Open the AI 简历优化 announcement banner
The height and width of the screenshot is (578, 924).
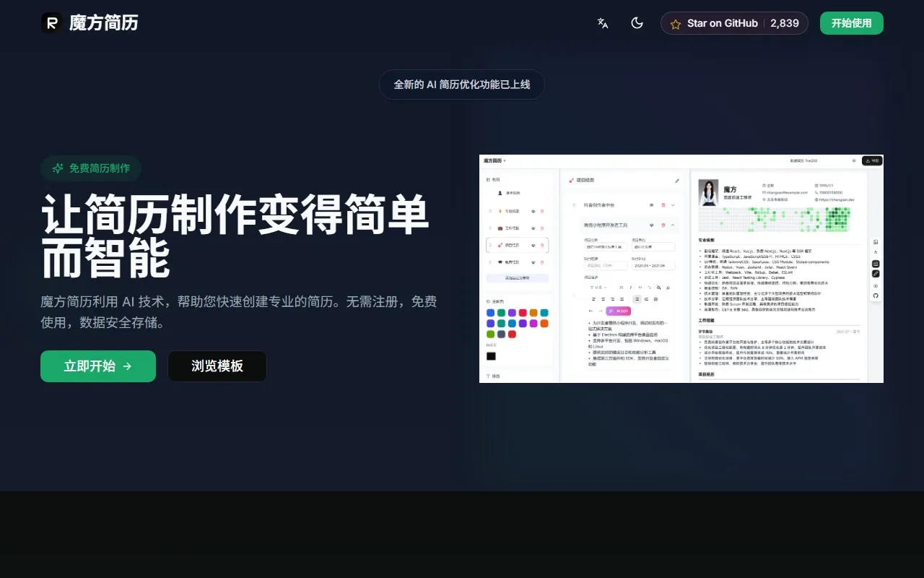tap(461, 85)
